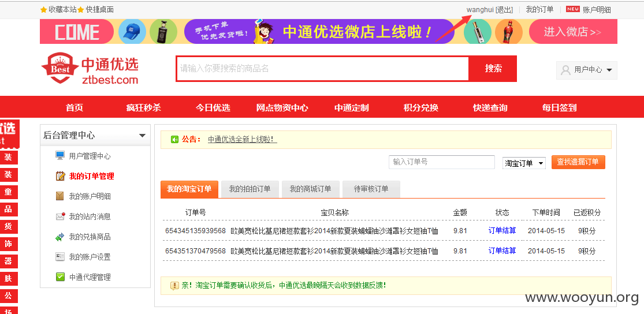Open 我的账户设置 in the sidebar

pyautogui.click(x=90, y=257)
